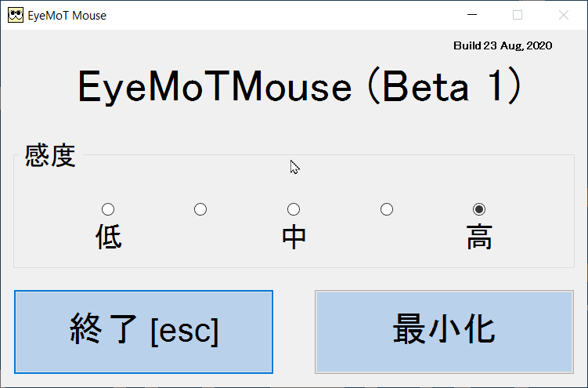This screenshot has width=588, height=388.
Task: Click the 感度 group box label
Action: [50, 156]
